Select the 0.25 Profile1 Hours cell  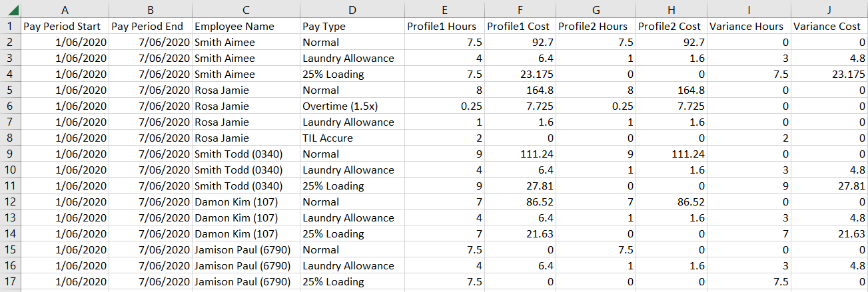tap(444, 106)
